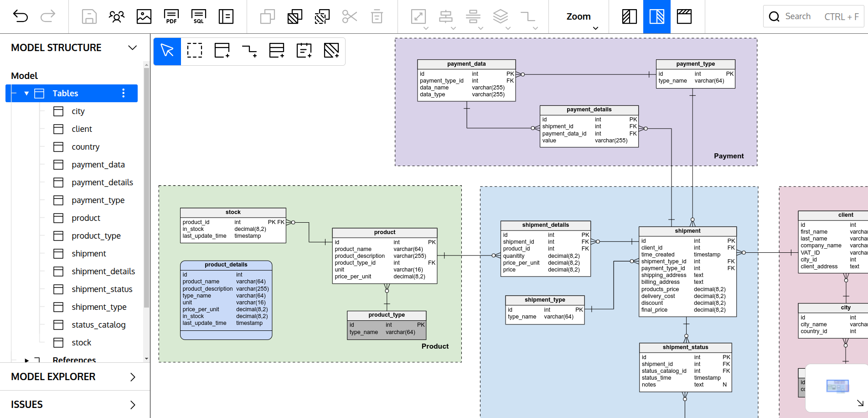The height and width of the screenshot is (418, 868).
Task: Open the resize-to-fit tool
Action: [418, 16]
